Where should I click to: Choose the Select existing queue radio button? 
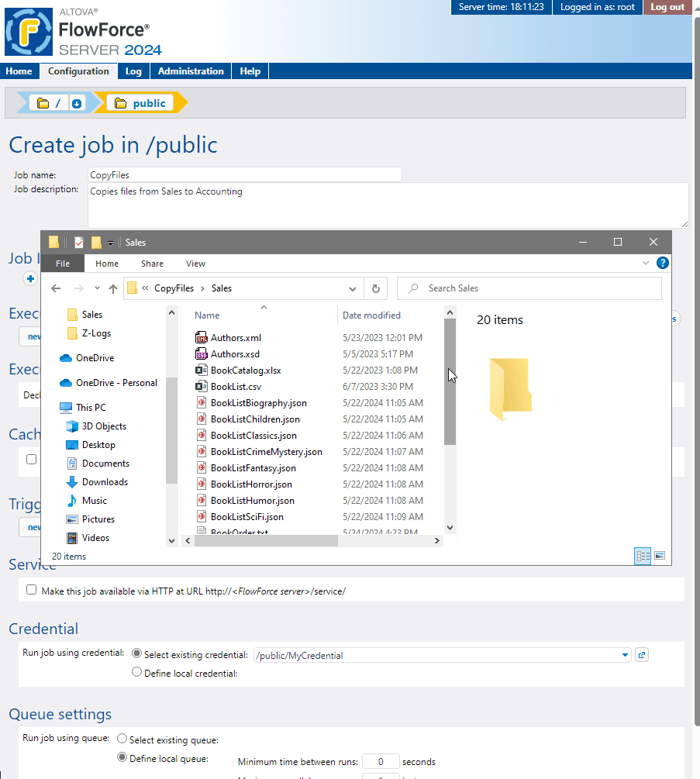click(x=122, y=739)
